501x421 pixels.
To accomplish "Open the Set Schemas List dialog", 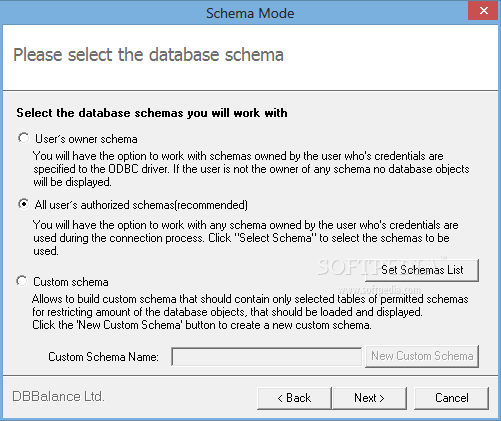I will pyautogui.click(x=422, y=270).
